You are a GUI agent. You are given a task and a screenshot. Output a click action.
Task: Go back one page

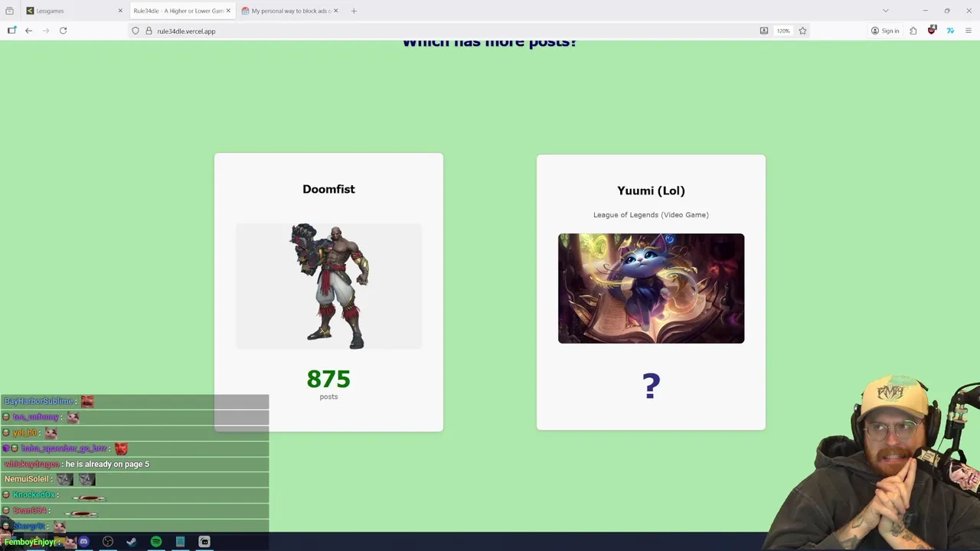click(28, 31)
